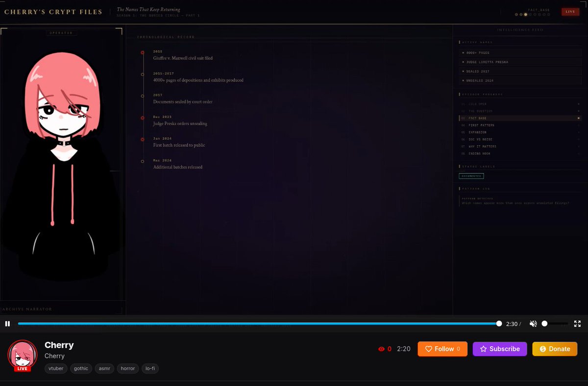588x386 pixels.
Task: Click the bold Cherry channel name
Action: point(59,345)
